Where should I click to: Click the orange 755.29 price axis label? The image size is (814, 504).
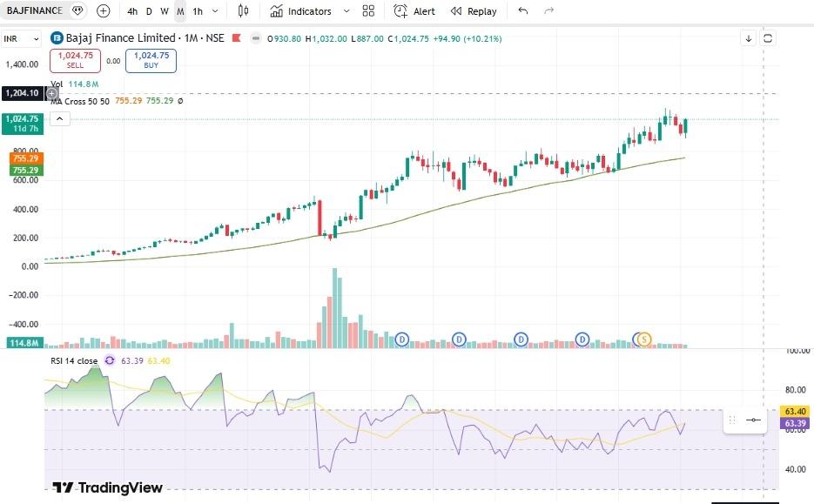click(x=25, y=158)
